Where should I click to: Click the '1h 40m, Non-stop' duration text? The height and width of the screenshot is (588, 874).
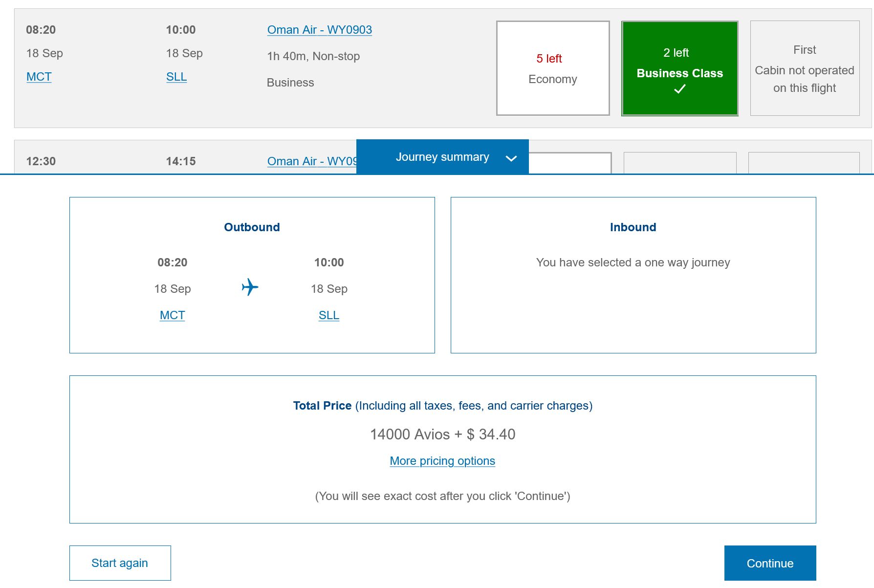[x=313, y=56]
